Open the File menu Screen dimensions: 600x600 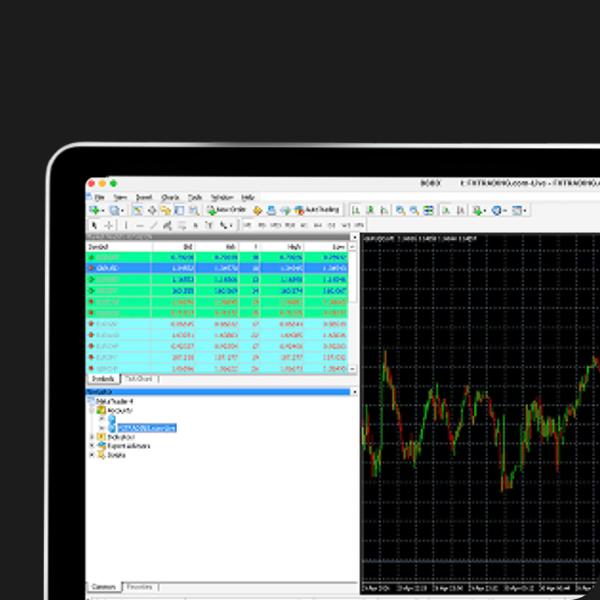pos(99,197)
